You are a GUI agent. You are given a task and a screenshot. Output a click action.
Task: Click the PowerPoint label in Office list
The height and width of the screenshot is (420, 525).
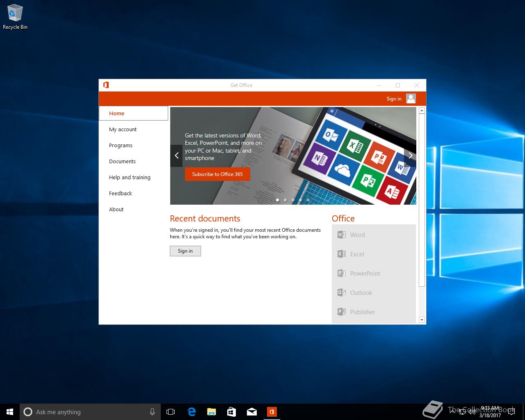click(x=365, y=273)
